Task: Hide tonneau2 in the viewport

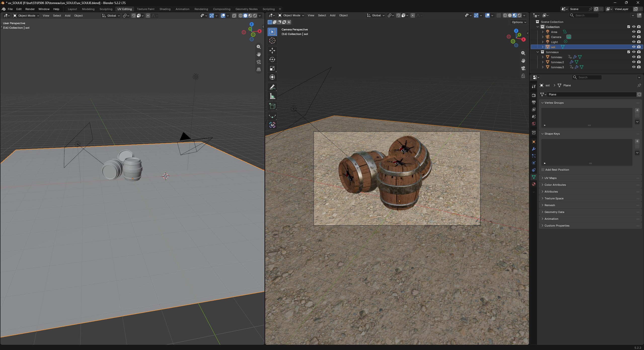Action: point(634,62)
